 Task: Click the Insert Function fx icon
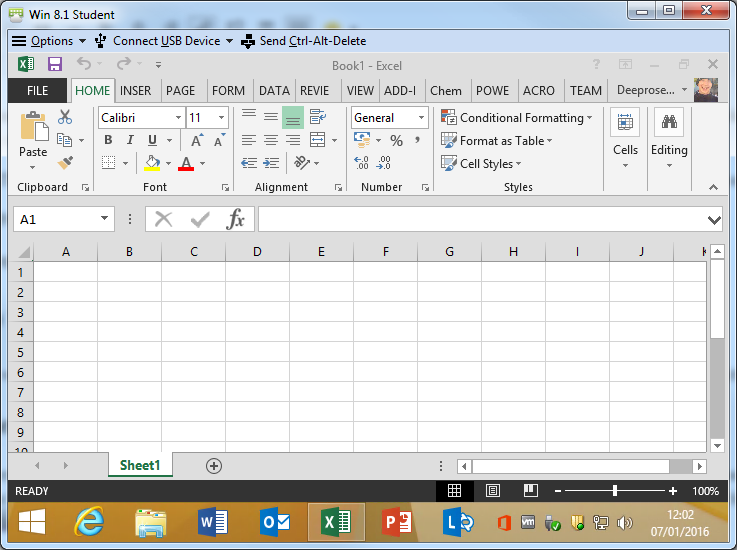(236, 219)
